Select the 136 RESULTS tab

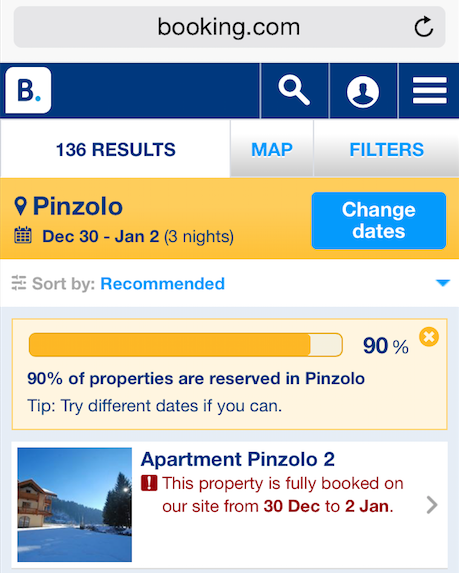[115, 149]
